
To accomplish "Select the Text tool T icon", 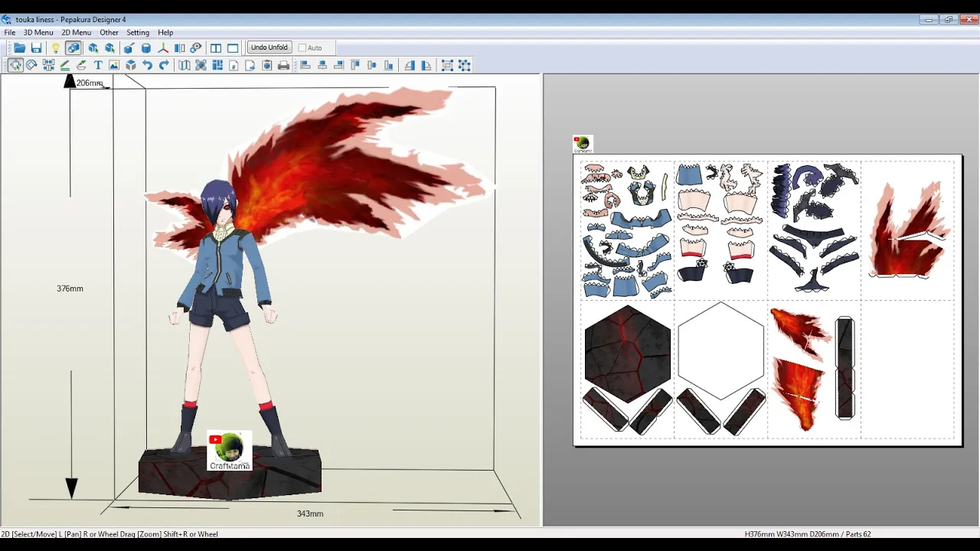I will tap(98, 65).
